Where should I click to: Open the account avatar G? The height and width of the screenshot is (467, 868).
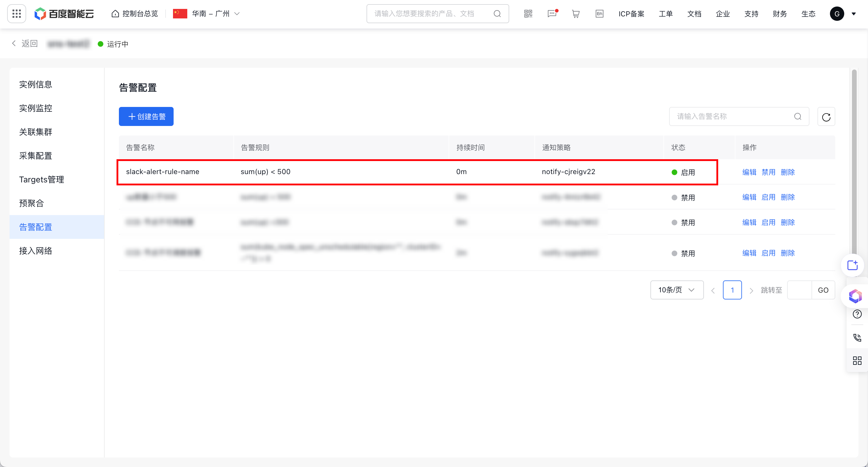point(837,14)
